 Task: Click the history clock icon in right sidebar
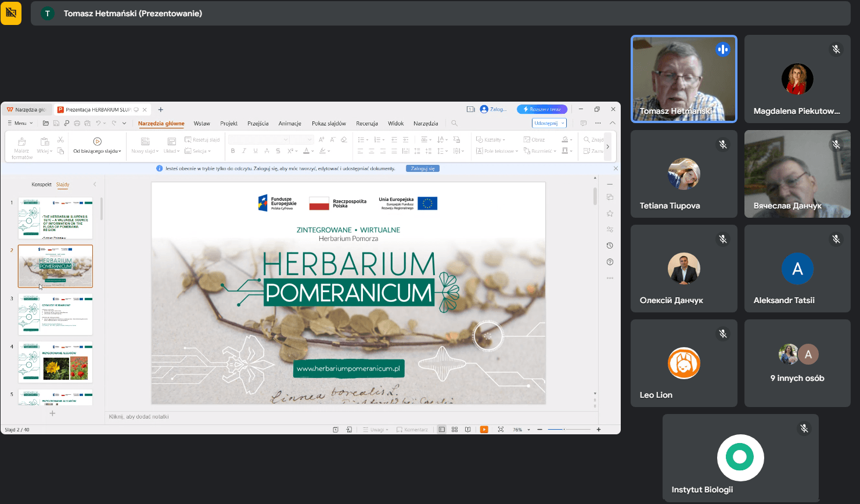(610, 246)
